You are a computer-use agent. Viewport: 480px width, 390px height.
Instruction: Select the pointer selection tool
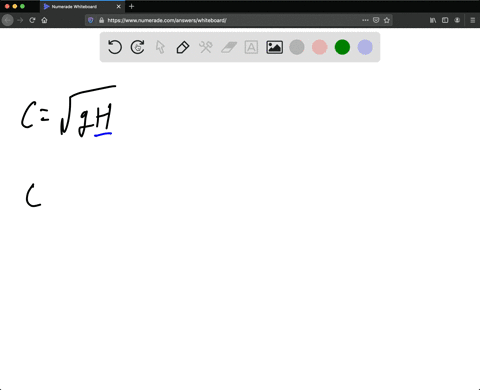pyautogui.click(x=160, y=47)
